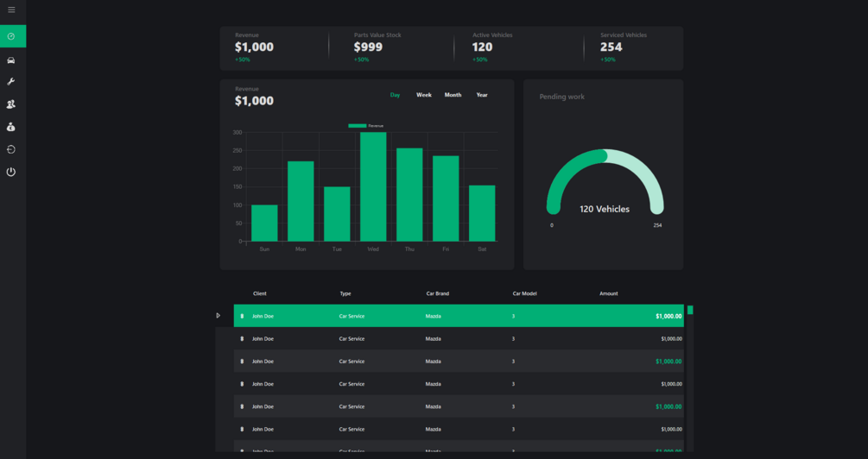Screen dimensions: 868x459
Task: Open the money bag finance icon
Action: (11, 127)
